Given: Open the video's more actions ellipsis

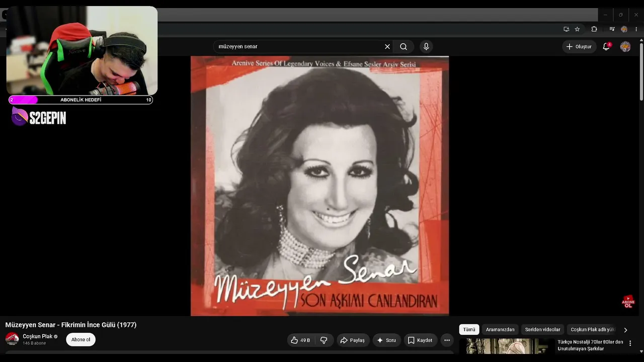Looking at the screenshot, I should click(x=447, y=340).
